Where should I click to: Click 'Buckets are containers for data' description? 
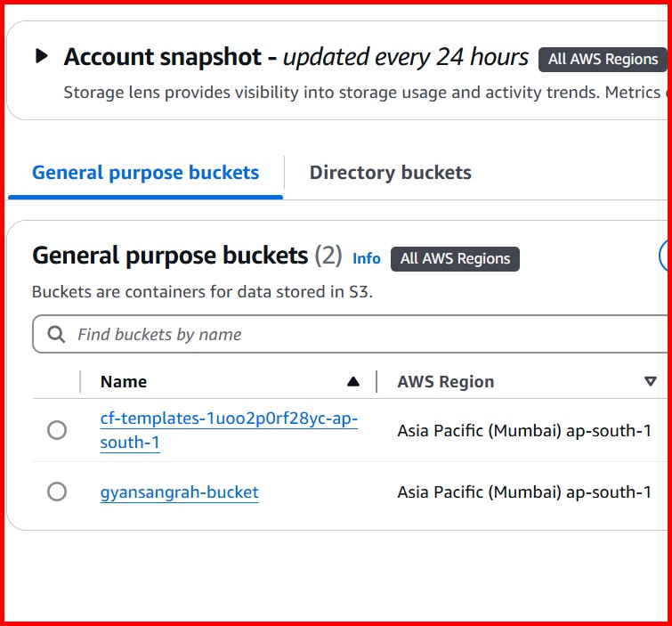click(202, 292)
